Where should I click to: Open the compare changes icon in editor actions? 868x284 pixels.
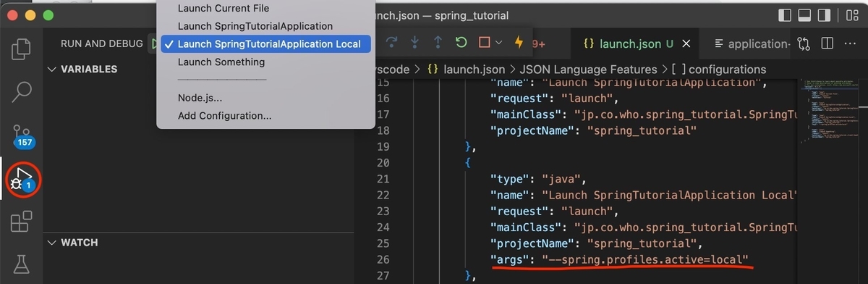pos(804,43)
